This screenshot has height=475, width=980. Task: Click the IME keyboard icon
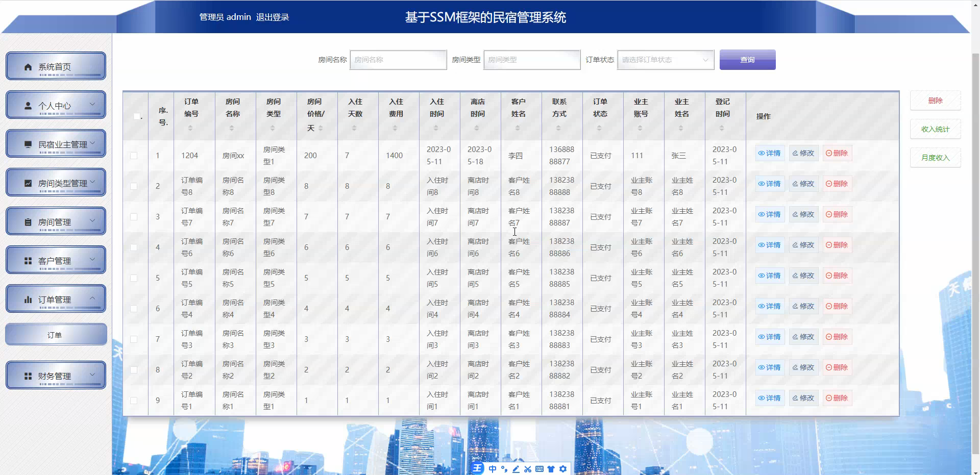[540, 469]
